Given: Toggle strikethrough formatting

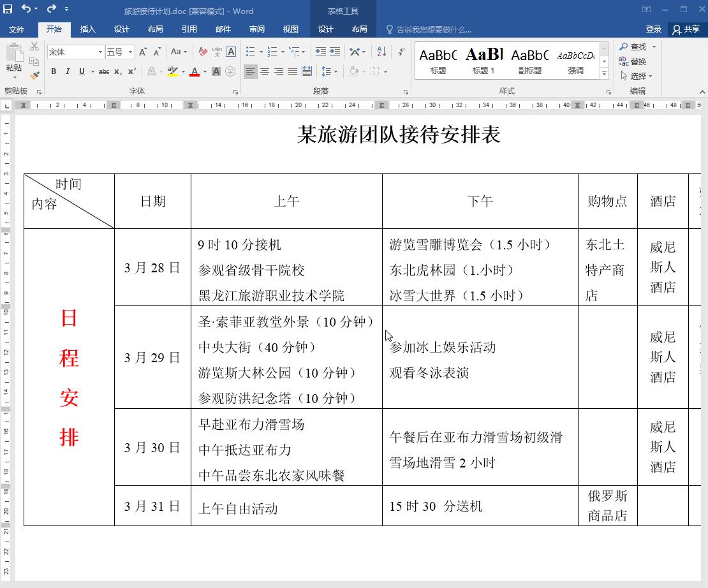Looking at the screenshot, I should click(104, 71).
